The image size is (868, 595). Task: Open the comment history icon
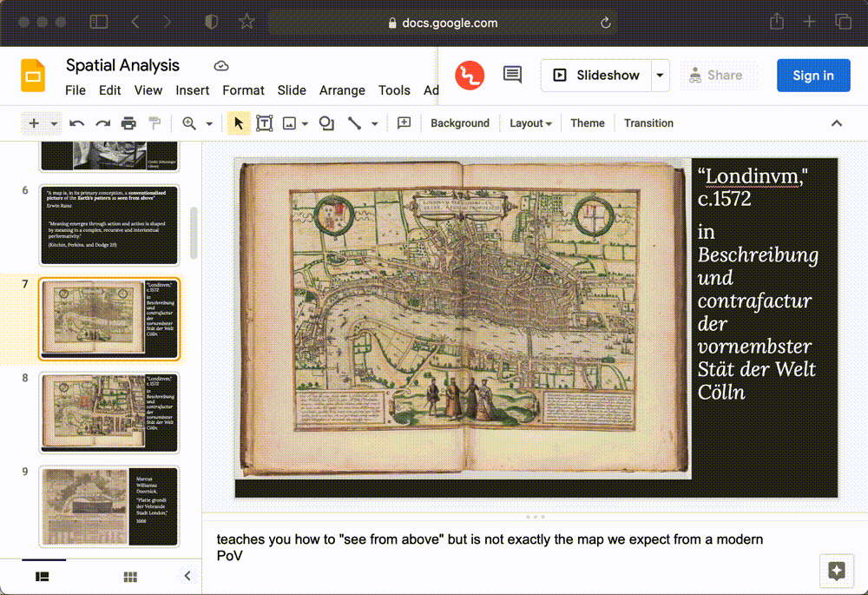tap(512, 76)
